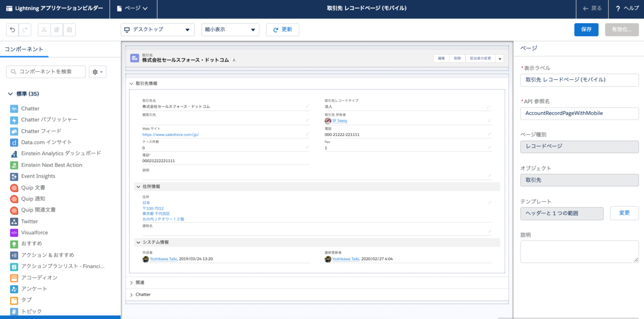Select the Chatter component icon
The image size is (644, 319).
[x=14, y=108]
